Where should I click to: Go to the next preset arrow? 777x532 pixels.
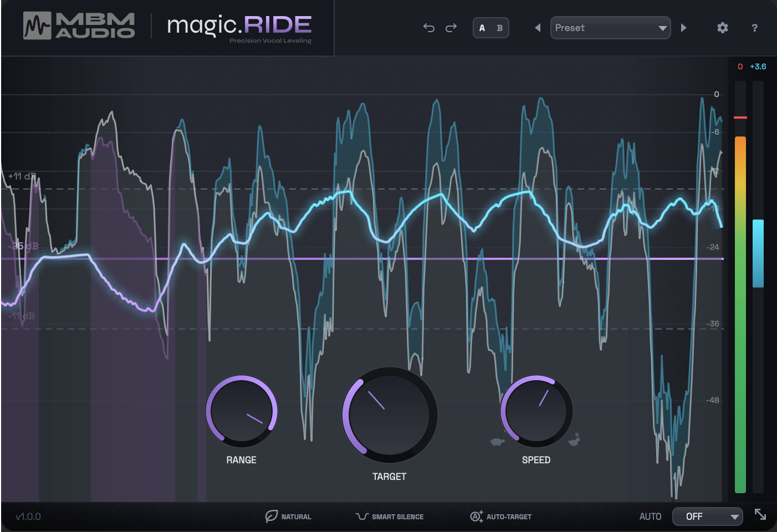click(683, 28)
